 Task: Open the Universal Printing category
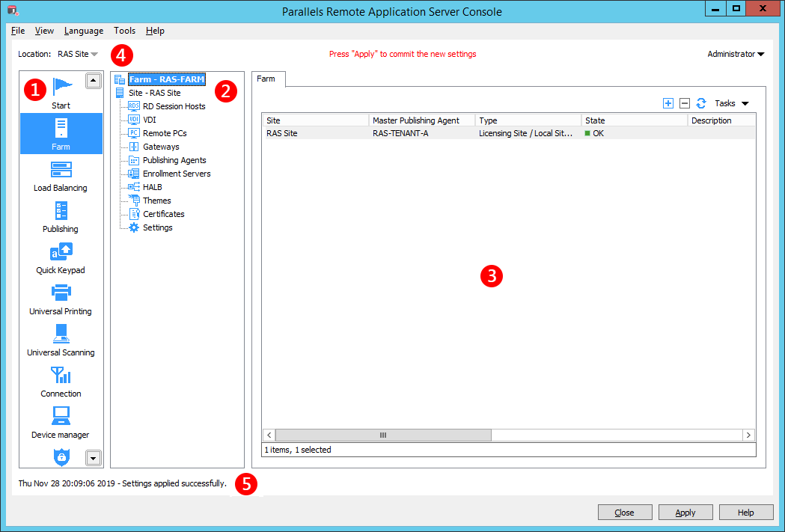(61, 300)
